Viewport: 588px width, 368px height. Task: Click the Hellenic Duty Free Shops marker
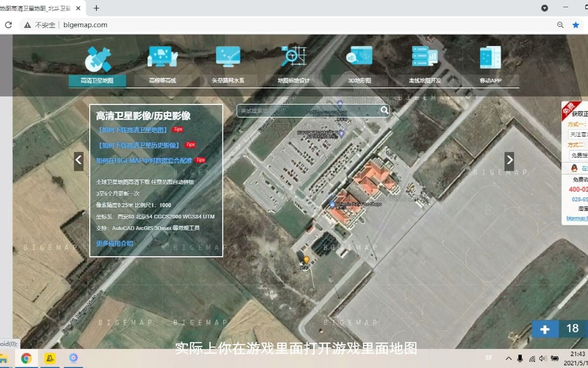332,204
